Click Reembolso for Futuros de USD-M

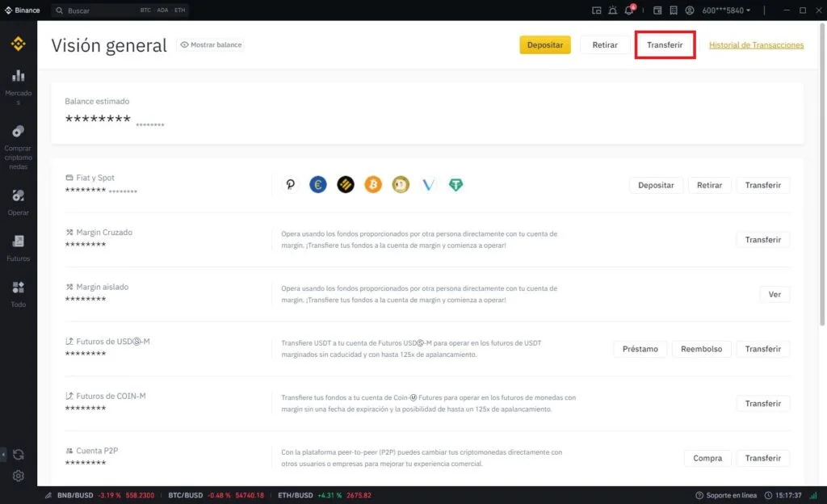(x=701, y=349)
